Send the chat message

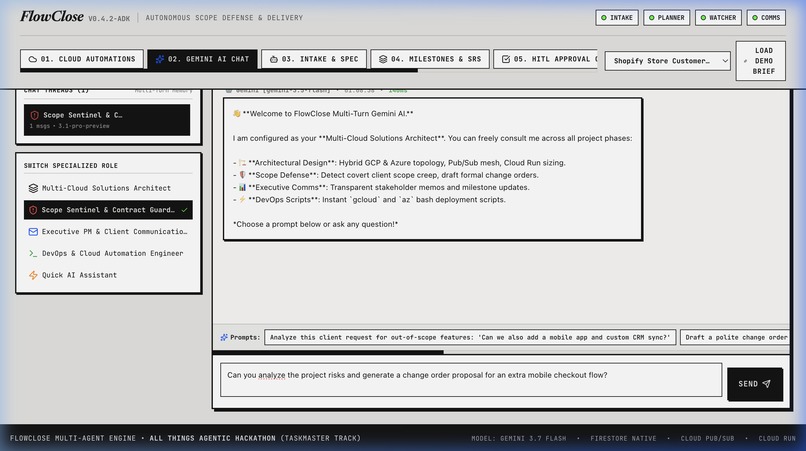(755, 384)
